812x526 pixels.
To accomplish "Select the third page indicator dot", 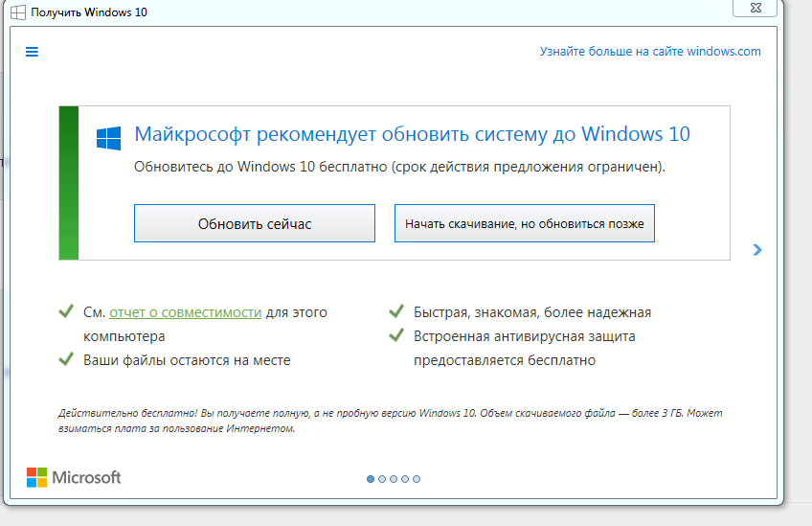I will pos(394,479).
